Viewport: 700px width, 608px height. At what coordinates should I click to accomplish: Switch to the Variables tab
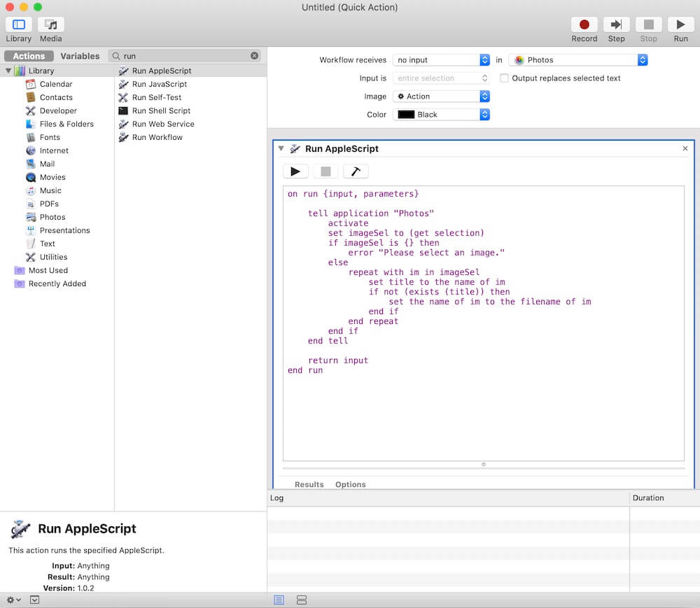[80, 56]
